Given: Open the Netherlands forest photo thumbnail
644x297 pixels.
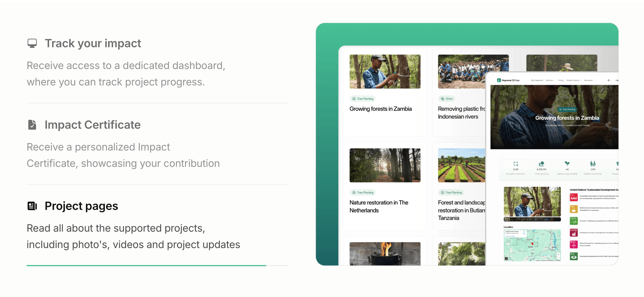Looking at the screenshot, I should click(385, 165).
